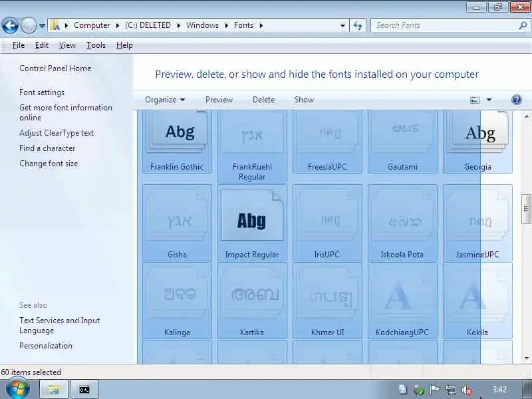The height and width of the screenshot is (399, 532).
Task: Select the Kalinga font icon
Action: tap(177, 301)
